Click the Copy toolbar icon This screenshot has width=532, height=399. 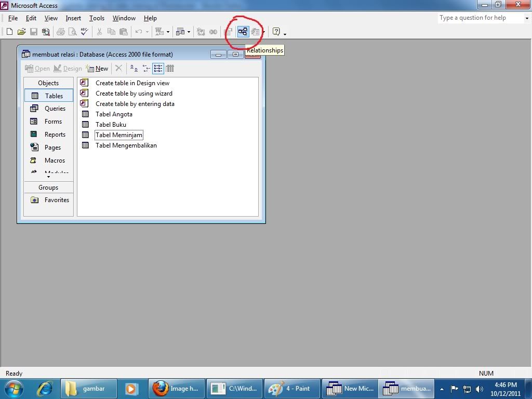click(111, 32)
